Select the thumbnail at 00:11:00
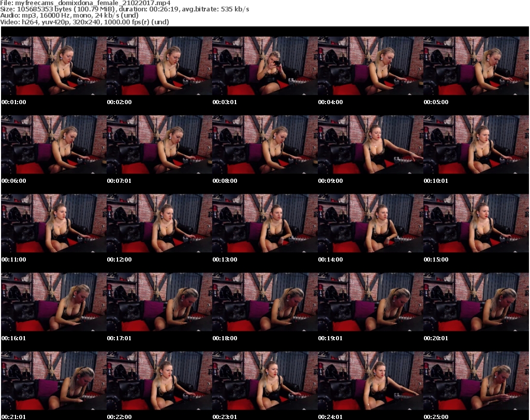The image size is (530, 420). (54, 224)
